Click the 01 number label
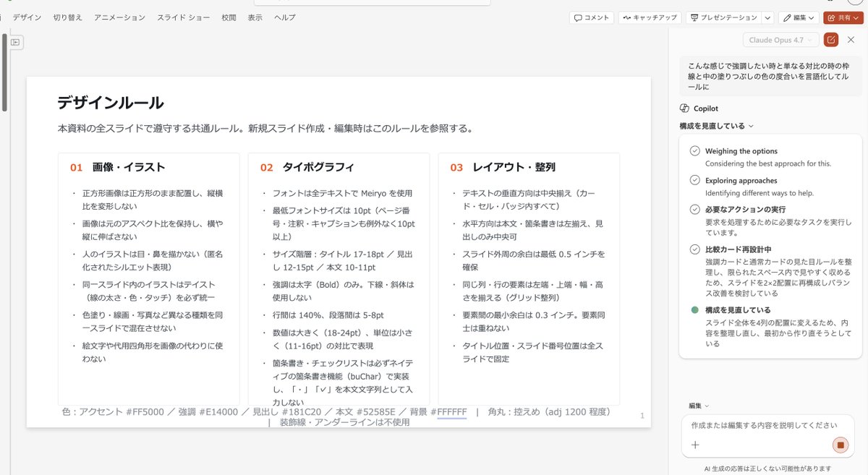868x475 pixels. tap(76, 167)
